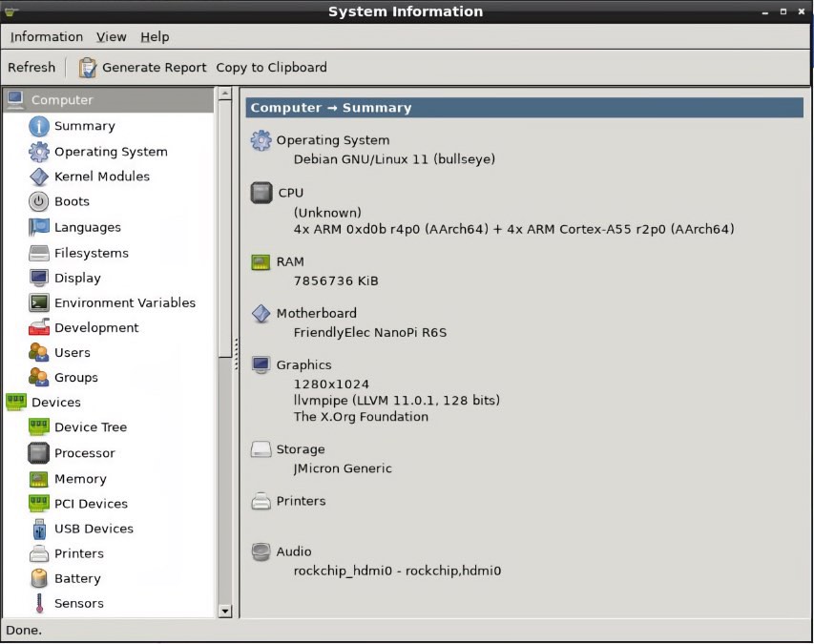This screenshot has width=814, height=644.
Task: Click the Refresh toolbar button
Action: (x=31, y=68)
